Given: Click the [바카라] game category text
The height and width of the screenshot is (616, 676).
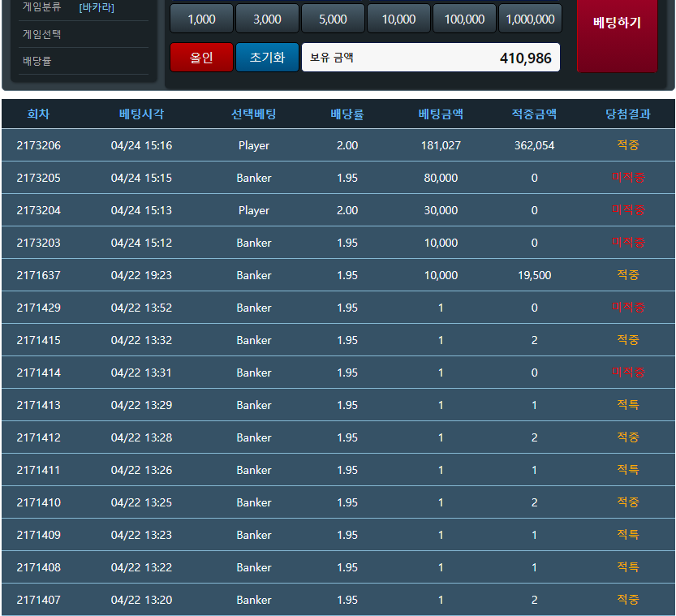Looking at the screenshot, I should [97, 7].
